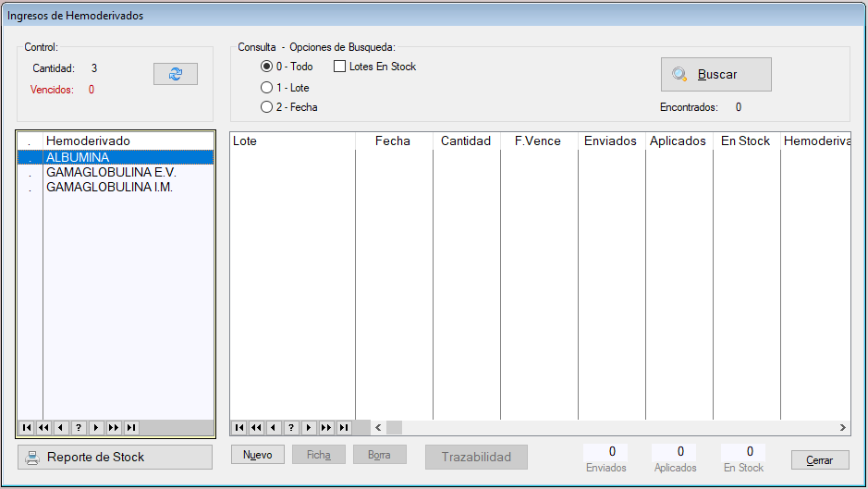Viewport: 868px width, 489px height.
Task: Select the '0 - Todo' radio option
Action: click(267, 67)
